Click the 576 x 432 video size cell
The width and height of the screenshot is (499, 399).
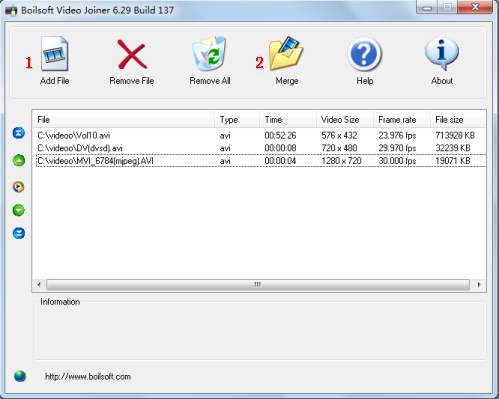click(x=339, y=135)
